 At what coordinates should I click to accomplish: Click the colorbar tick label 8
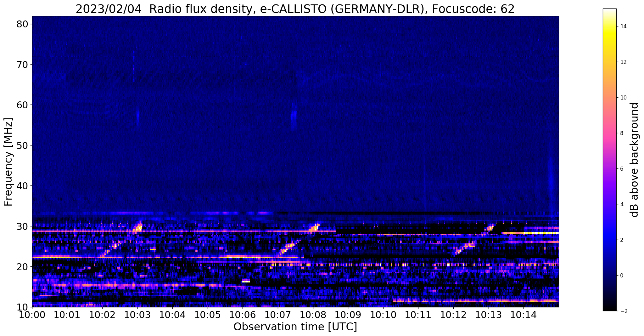(621, 133)
